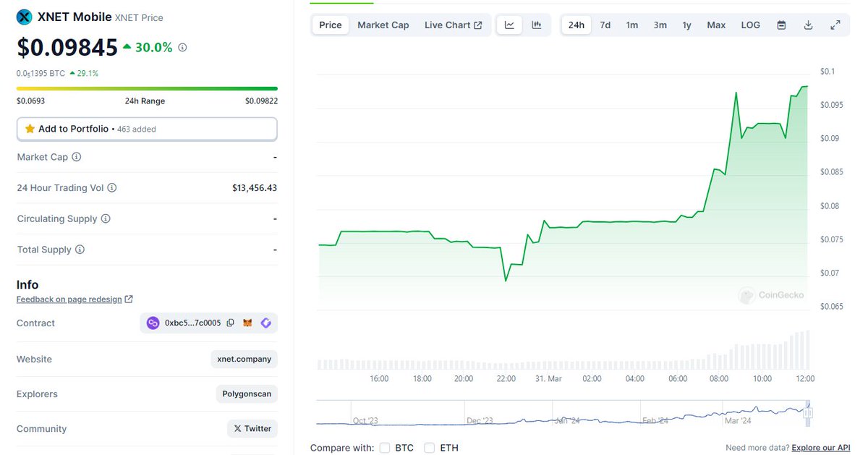
Task: Click the $13,456.43 trading volume value
Action: 255,188
